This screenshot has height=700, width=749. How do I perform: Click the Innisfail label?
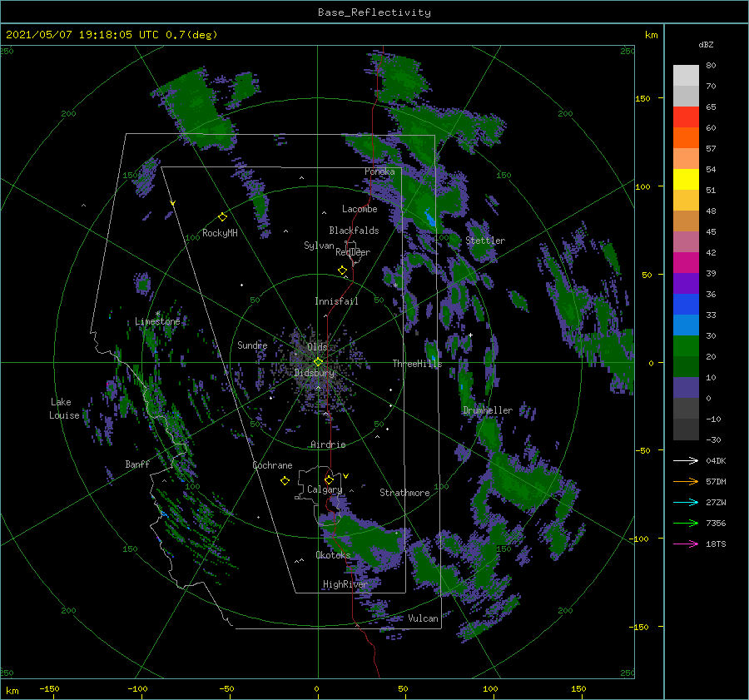[336, 301]
